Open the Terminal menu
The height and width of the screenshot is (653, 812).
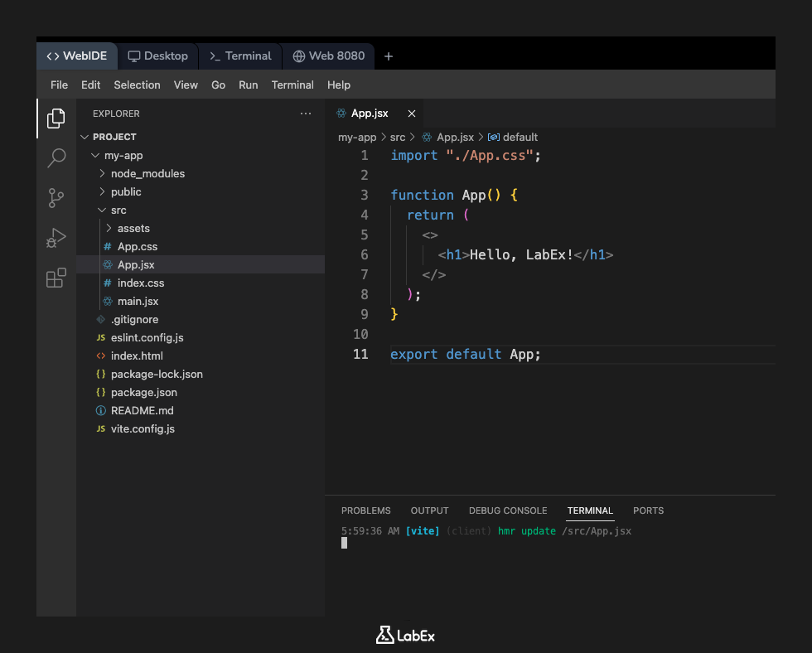(x=292, y=85)
